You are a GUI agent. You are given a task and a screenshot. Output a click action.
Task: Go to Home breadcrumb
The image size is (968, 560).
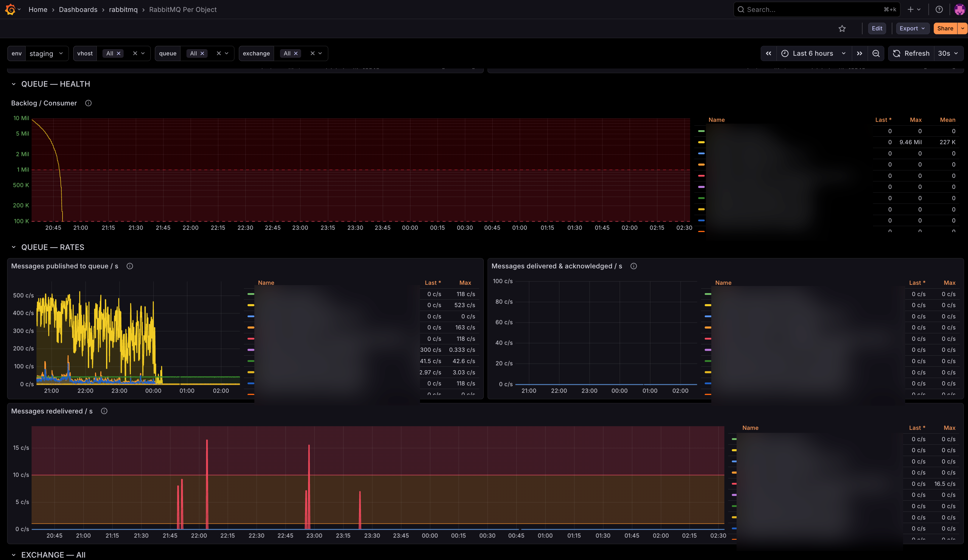(38, 10)
